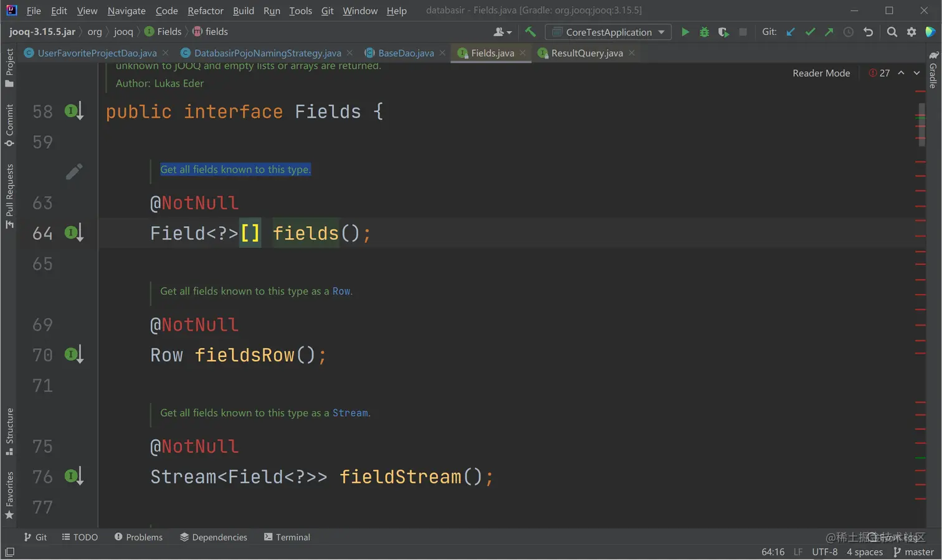Open the Problems tool window
942x560 pixels.
click(x=138, y=537)
